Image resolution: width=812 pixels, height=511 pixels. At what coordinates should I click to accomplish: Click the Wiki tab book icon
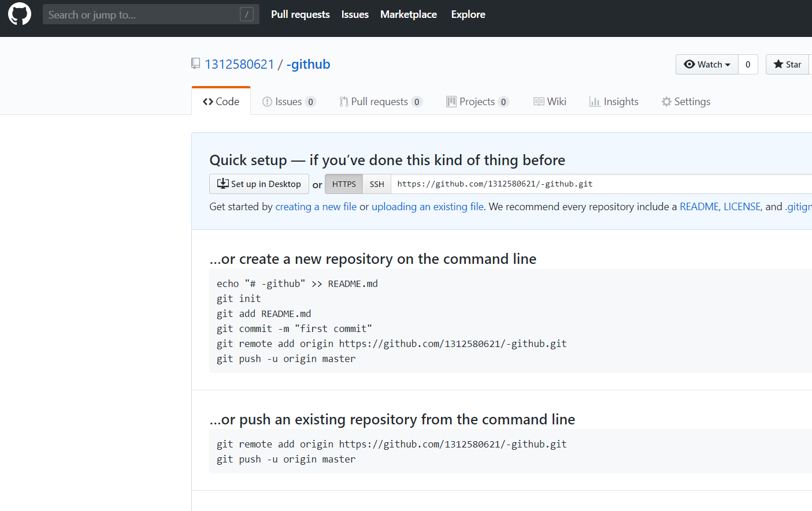pyautogui.click(x=539, y=102)
